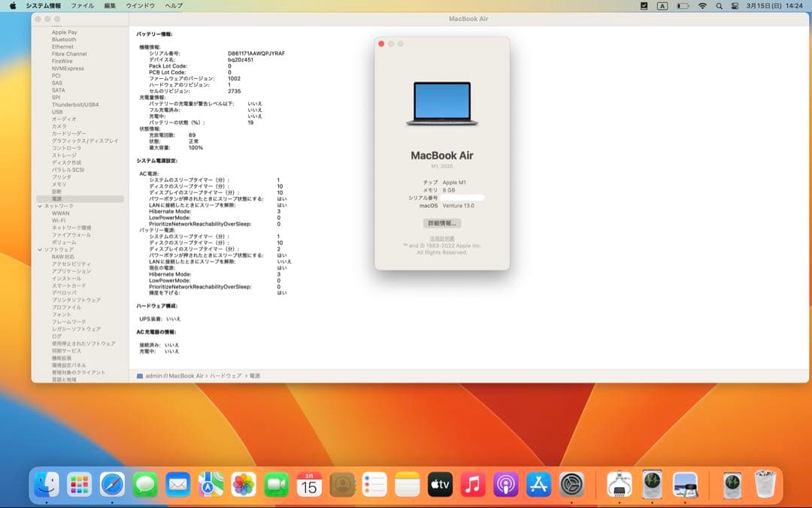Select アプリケーション in sidebar

71,271
